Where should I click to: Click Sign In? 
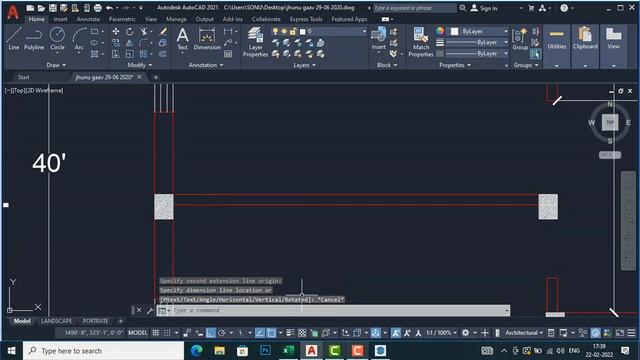484,8
